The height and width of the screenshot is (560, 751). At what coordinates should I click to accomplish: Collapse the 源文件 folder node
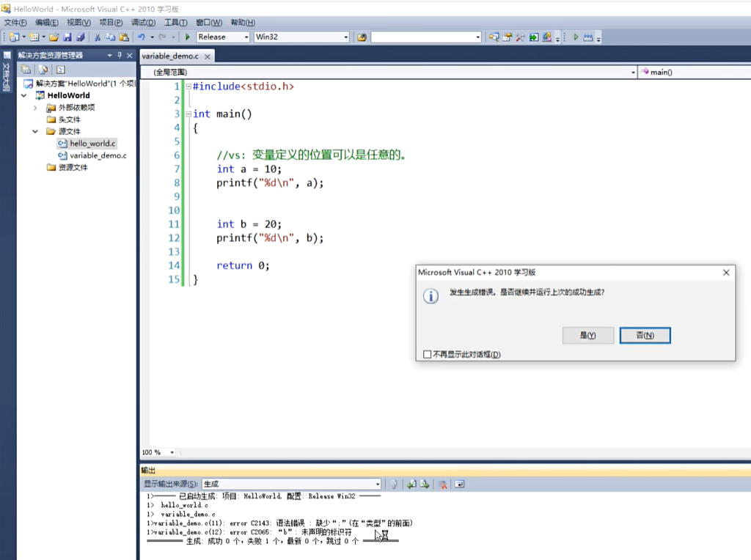35,131
